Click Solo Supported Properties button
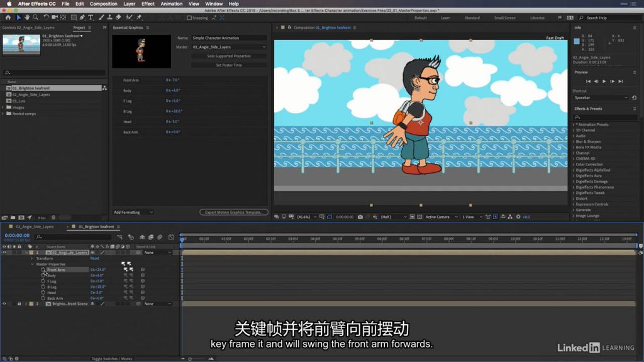The image size is (644, 362). coord(229,56)
